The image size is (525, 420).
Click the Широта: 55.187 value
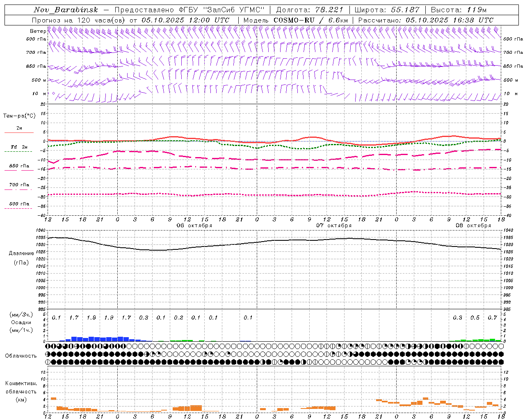pos(387,10)
